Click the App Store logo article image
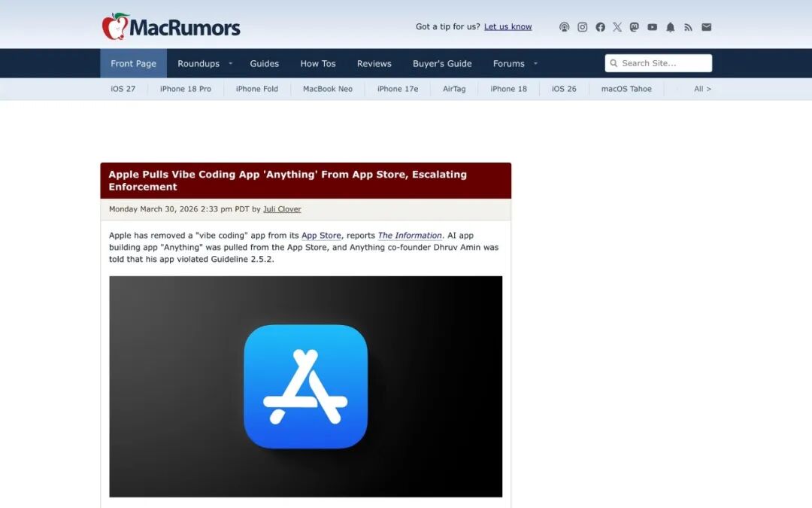Image resolution: width=812 pixels, height=508 pixels. (x=305, y=387)
